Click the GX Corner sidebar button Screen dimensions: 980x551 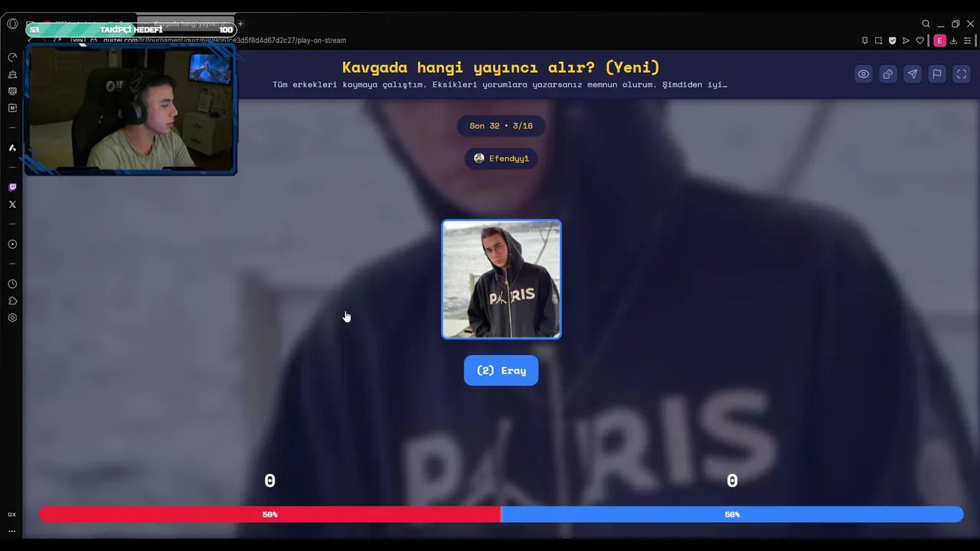pos(11,514)
